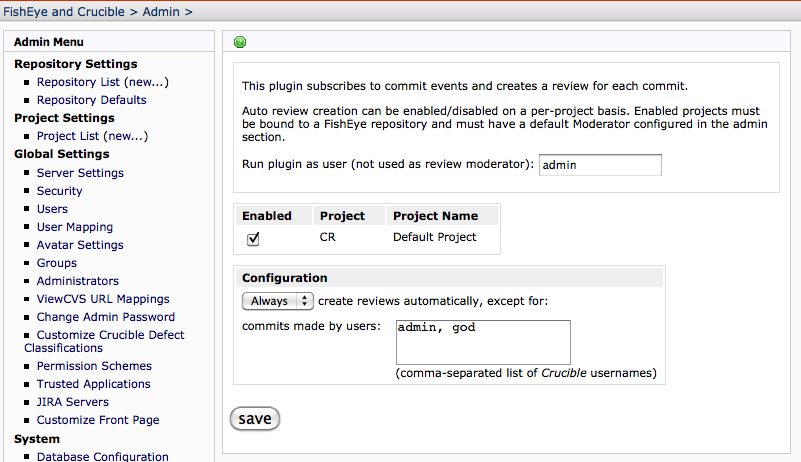Toggle Enabled checkbox for CR project

click(253, 239)
